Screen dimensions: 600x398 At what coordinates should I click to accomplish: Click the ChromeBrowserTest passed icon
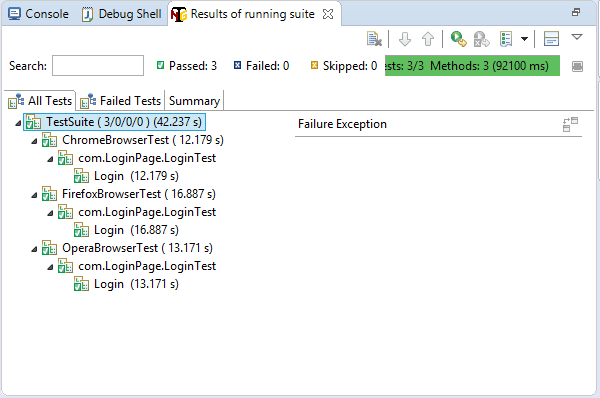(x=49, y=140)
